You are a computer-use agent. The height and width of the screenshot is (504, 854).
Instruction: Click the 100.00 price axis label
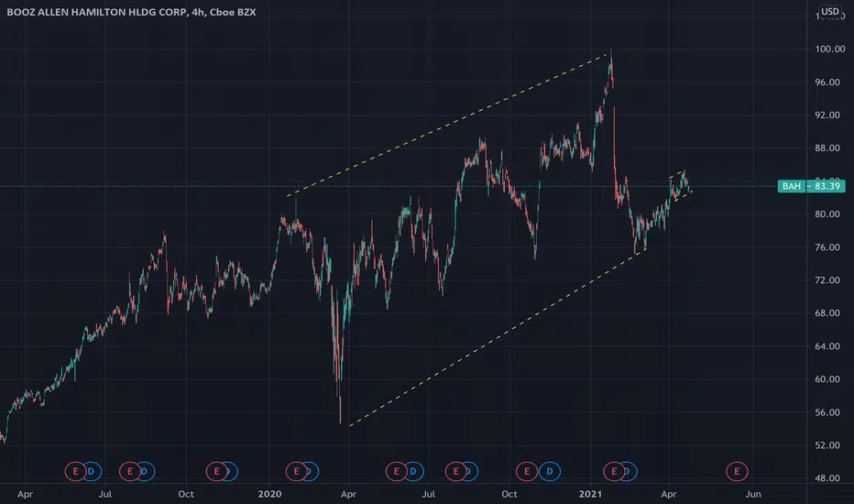tap(830, 49)
